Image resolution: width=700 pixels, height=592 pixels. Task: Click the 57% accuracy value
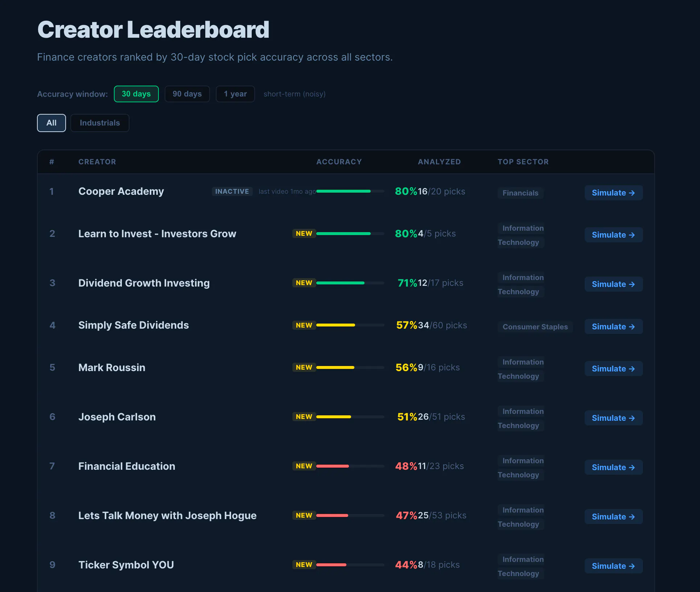point(407,325)
